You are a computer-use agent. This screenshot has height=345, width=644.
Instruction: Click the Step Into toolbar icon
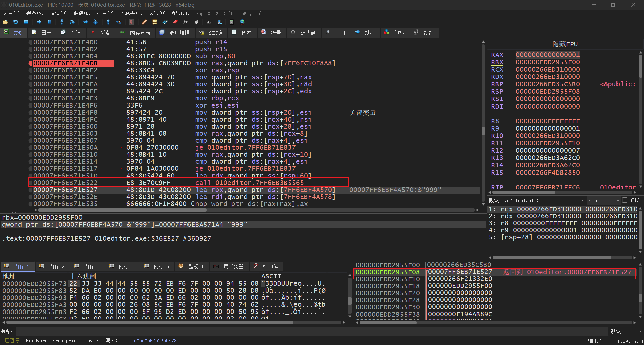click(x=62, y=22)
